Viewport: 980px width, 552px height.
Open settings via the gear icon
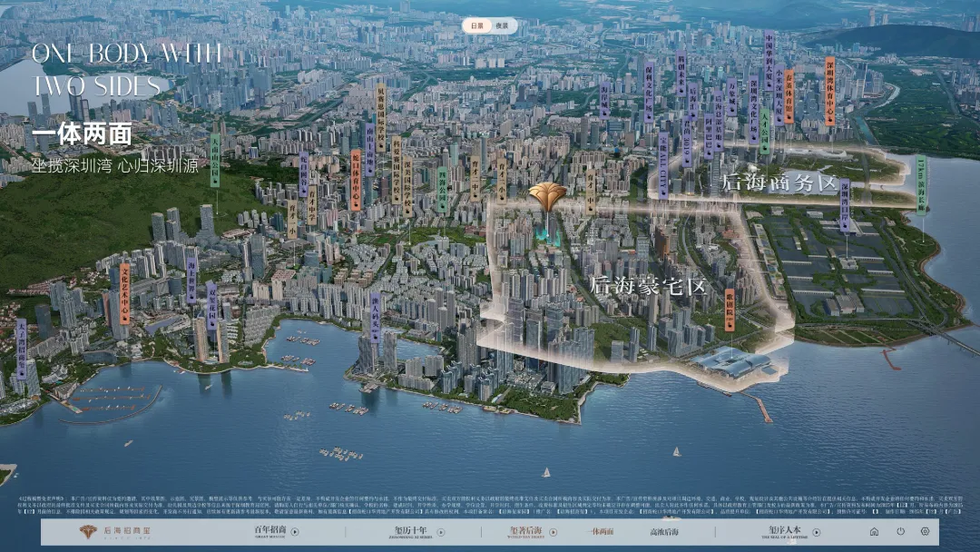925,532
